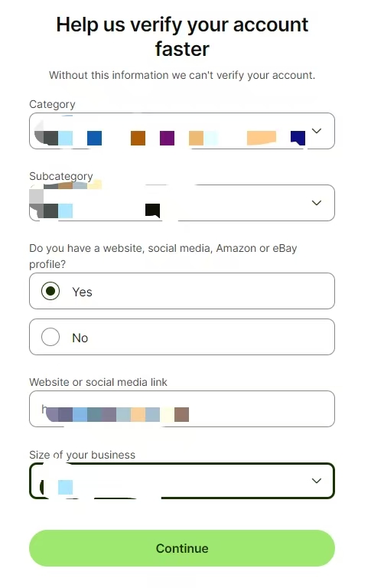The image size is (371, 588).
Task: Select the Yes radio circle
Action: [50, 291]
